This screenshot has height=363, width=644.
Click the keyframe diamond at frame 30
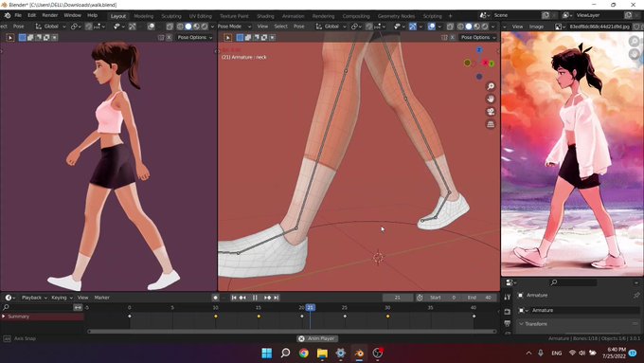[387, 317]
